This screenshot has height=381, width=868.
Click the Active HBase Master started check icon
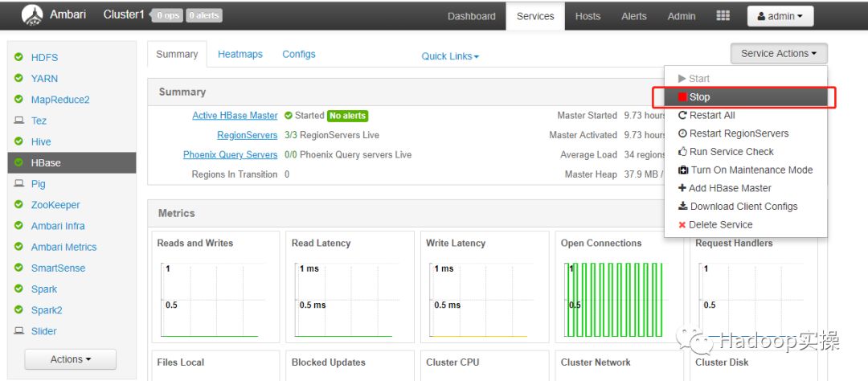point(288,116)
